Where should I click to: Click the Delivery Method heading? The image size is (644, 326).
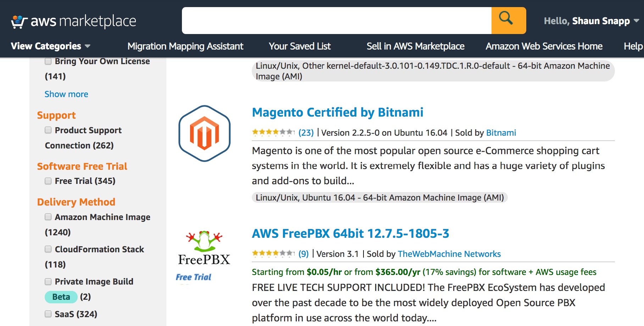click(76, 202)
